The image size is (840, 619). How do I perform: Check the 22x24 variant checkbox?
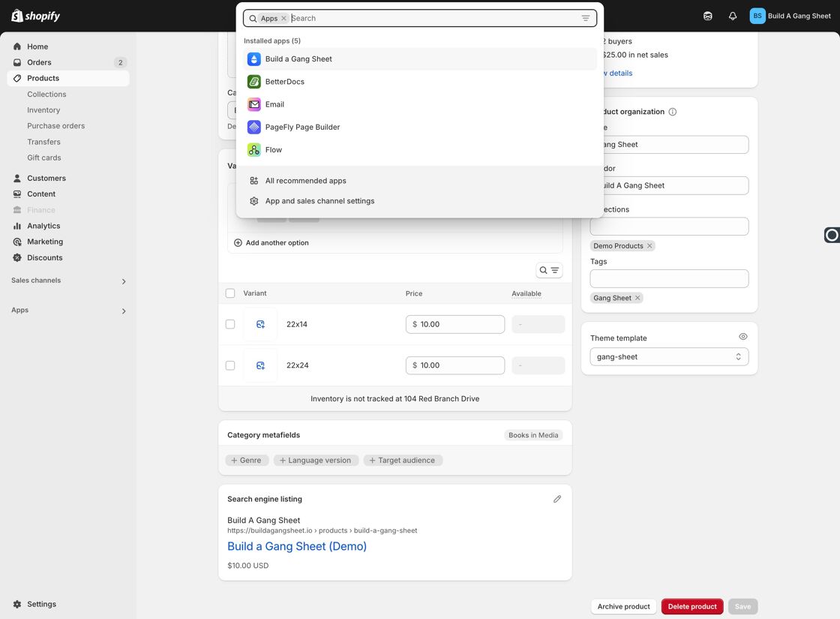pos(230,365)
